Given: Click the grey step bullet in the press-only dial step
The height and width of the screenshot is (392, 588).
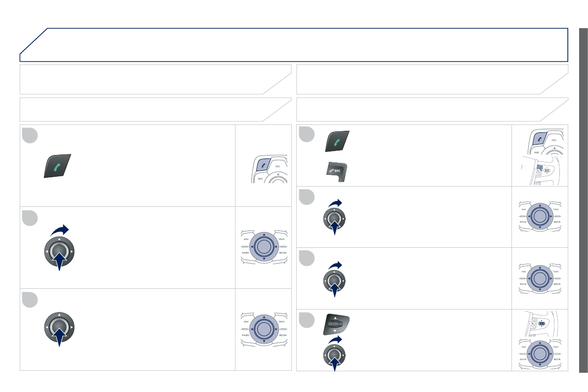Looking at the screenshot, I should pos(29,300).
